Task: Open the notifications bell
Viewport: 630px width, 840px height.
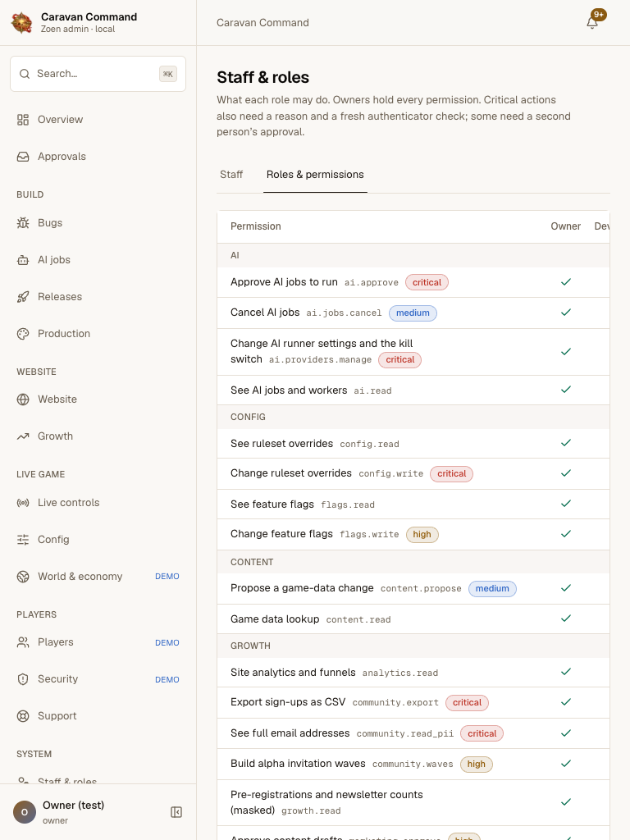Action: click(x=592, y=23)
